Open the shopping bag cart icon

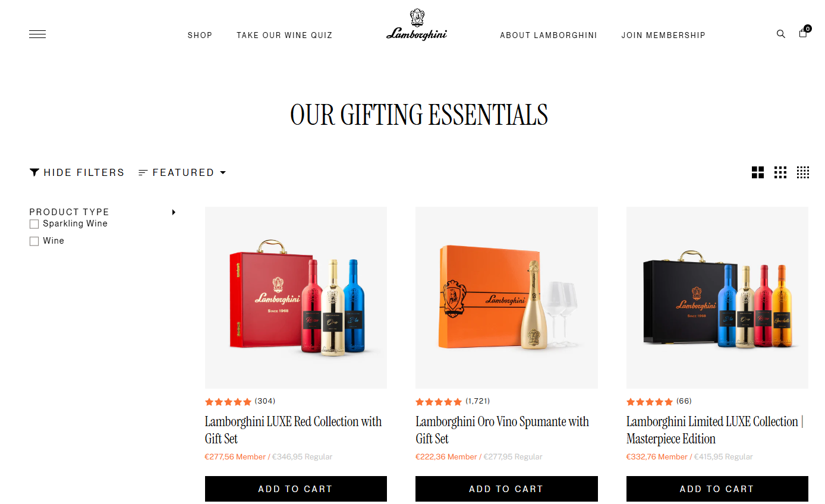[804, 33]
